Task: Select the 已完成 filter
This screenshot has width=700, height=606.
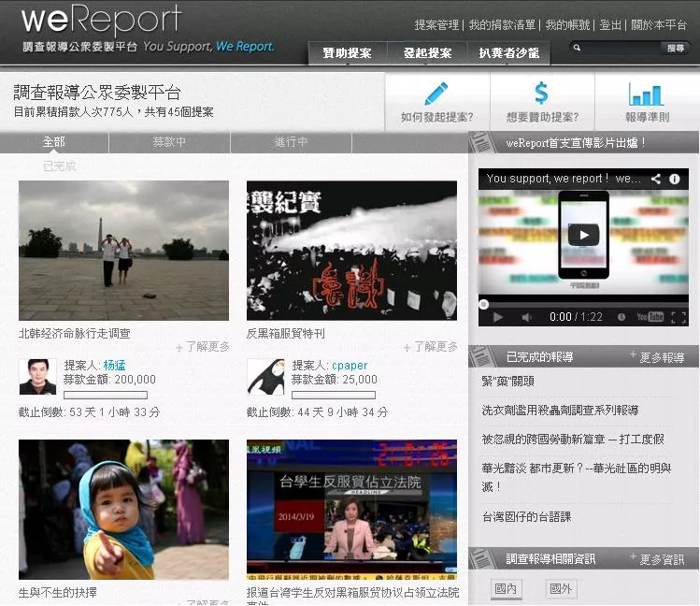Action: [x=60, y=166]
